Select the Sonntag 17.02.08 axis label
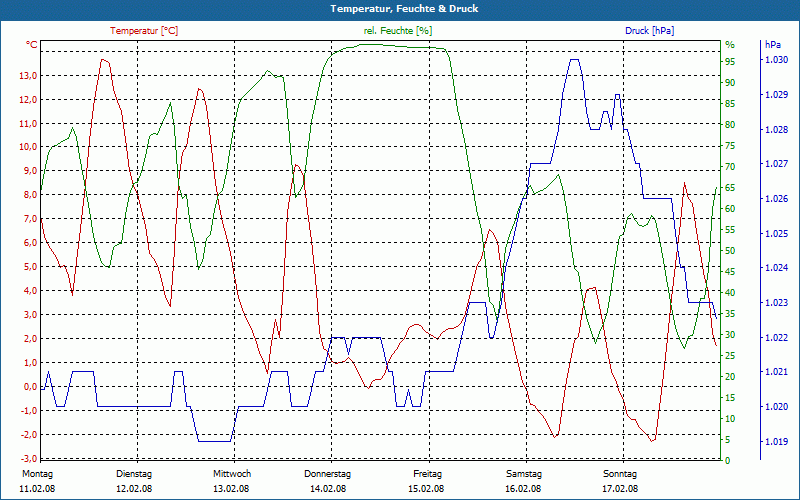The width and height of the screenshot is (800, 500). click(x=620, y=481)
